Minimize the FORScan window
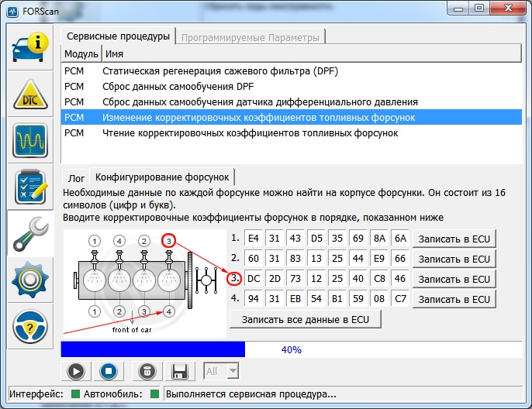 point(458,9)
